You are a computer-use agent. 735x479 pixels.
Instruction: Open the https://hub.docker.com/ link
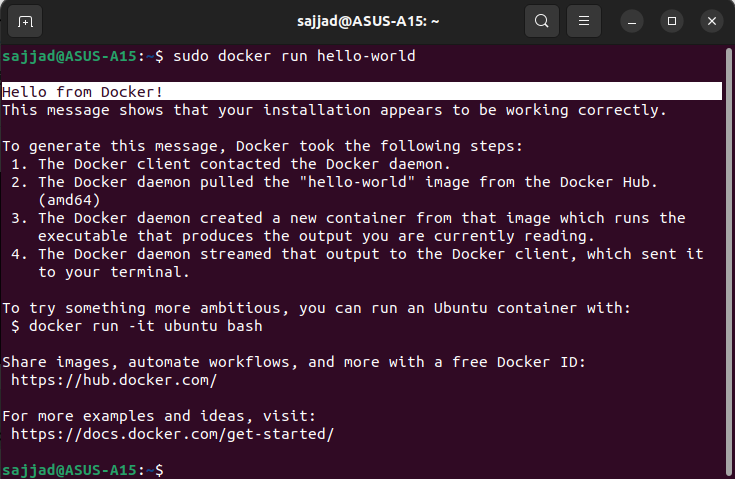[x=114, y=380]
